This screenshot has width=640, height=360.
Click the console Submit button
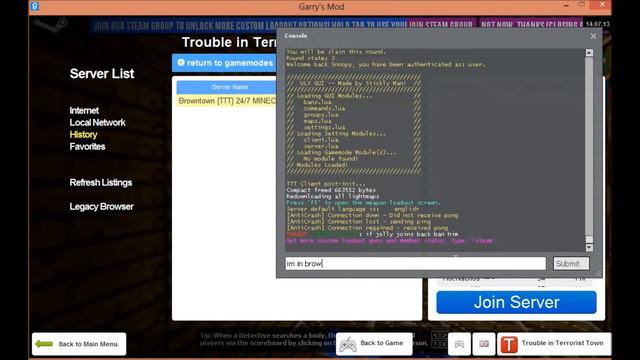pos(571,264)
